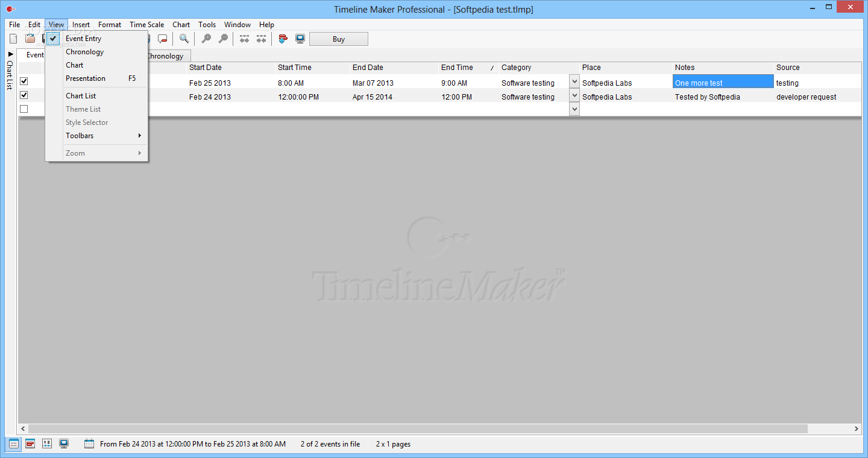Select Chronology from the View menu
This screenshot has height=458, width=868.
coord(96,52)
